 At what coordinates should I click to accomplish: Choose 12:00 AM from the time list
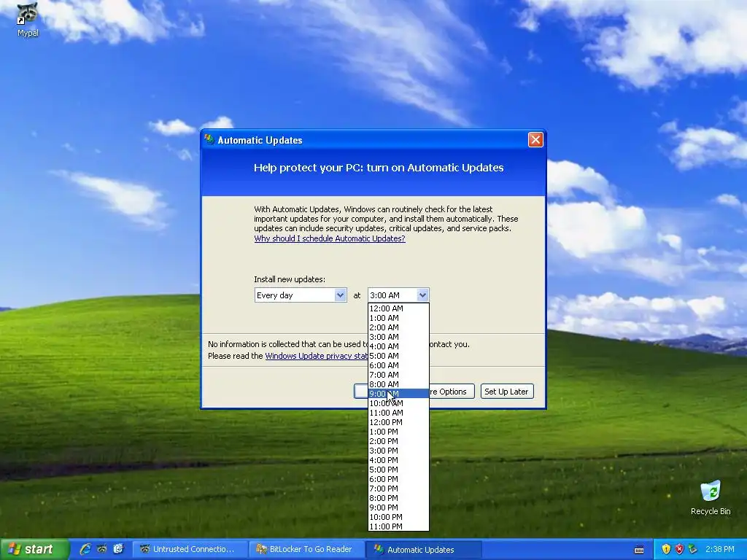pos(398,308)
